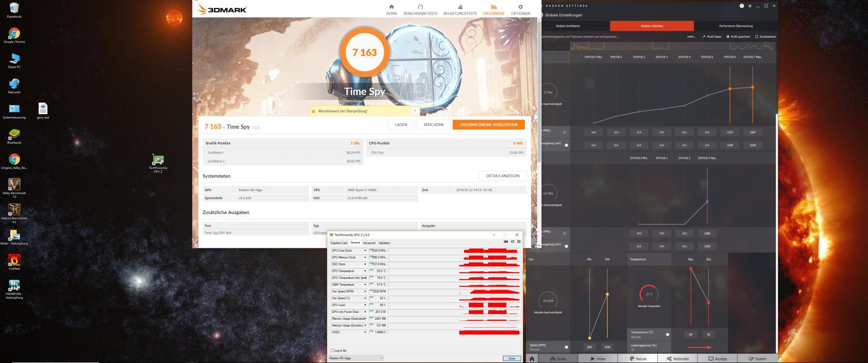Viewport: 868px width, 363px height.
Task: Go to Radeon Settings home icon
Action: click(x=532, y=358)
